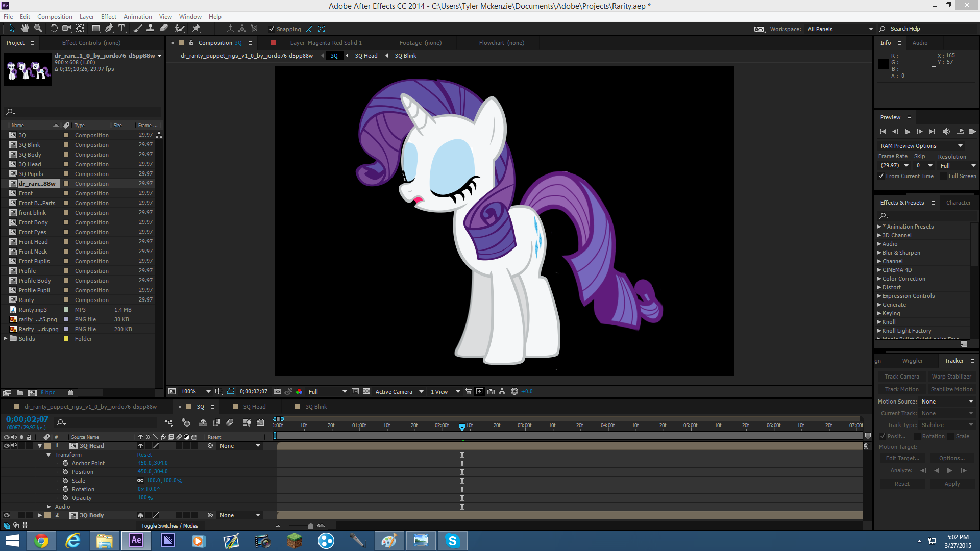Open Show Channel color management icon
This screenshot has width=980, height=551.
pos(299,392)
